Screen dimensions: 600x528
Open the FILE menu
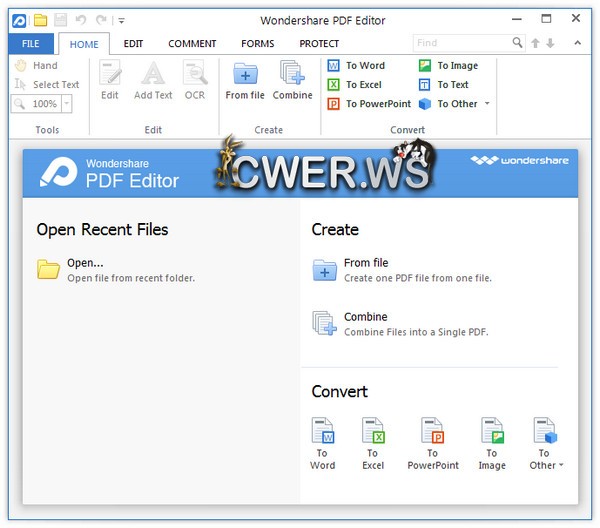pos(31,44)
